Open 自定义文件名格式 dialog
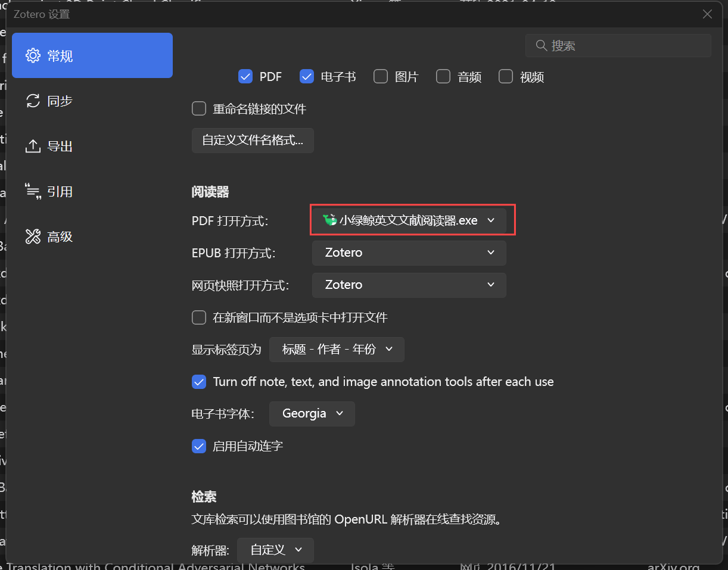The height and width of the screenshot is (570, 728). [x=253, y=141]
